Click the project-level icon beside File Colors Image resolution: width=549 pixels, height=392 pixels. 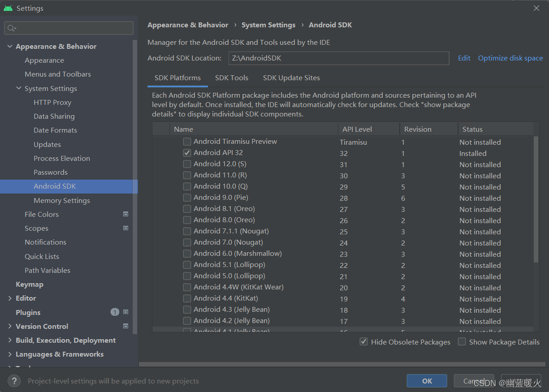pyautogui.click(x=126, y=214)
